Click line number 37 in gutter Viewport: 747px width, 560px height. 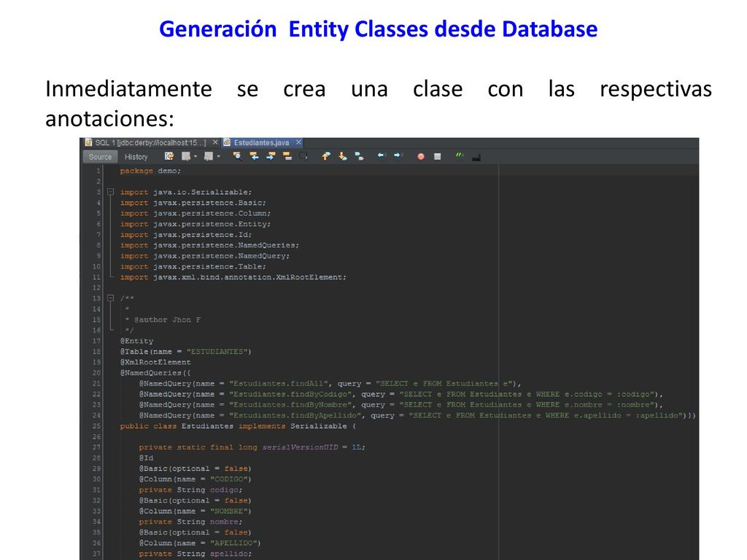pos(97,554)
